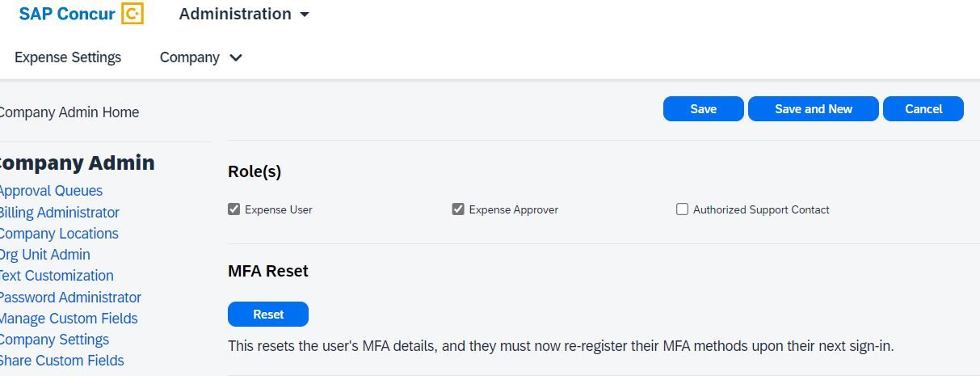This screenshot has width=980, height=376.
Task: Select Text Customization link
Action: [x=56, y=276]
